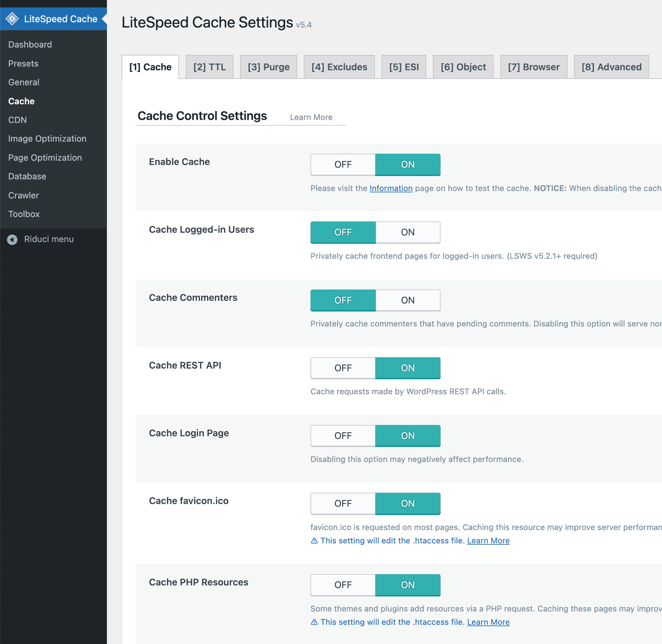Image resolution: width=662 pixels, height=644 pixels.
Task: Select Cache in the sidebar menu
Action: pyautogui.click(x=21, y=101)
